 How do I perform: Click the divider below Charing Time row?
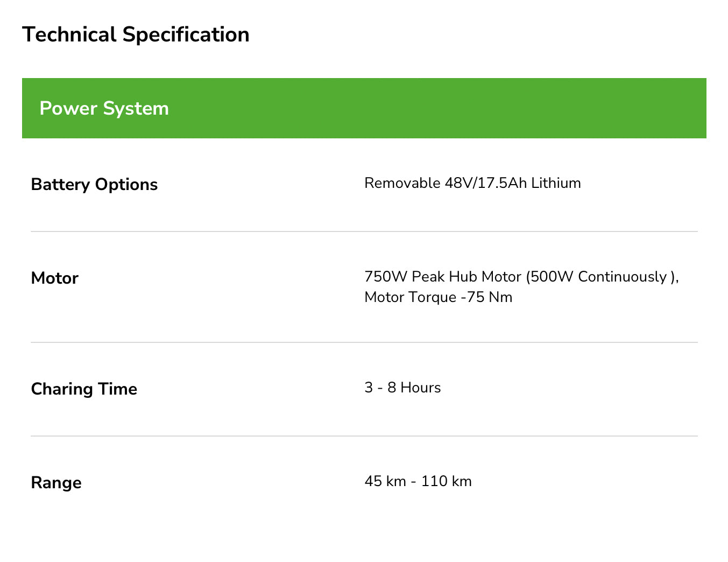pos(364,436)
